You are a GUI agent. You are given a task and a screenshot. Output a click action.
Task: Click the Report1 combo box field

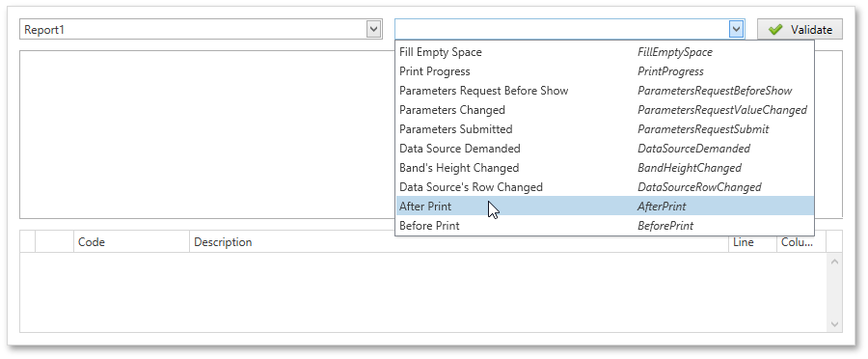[201, 29]
